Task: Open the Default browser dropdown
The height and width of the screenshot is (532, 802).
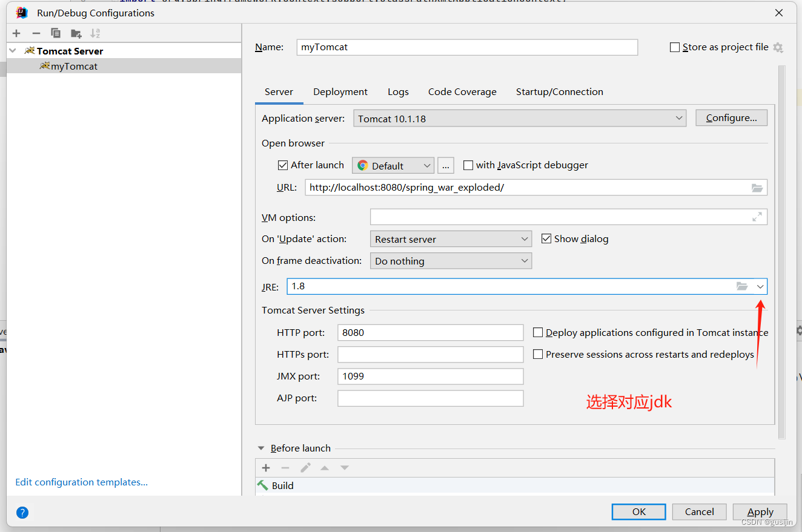Action: coord(393,165)
